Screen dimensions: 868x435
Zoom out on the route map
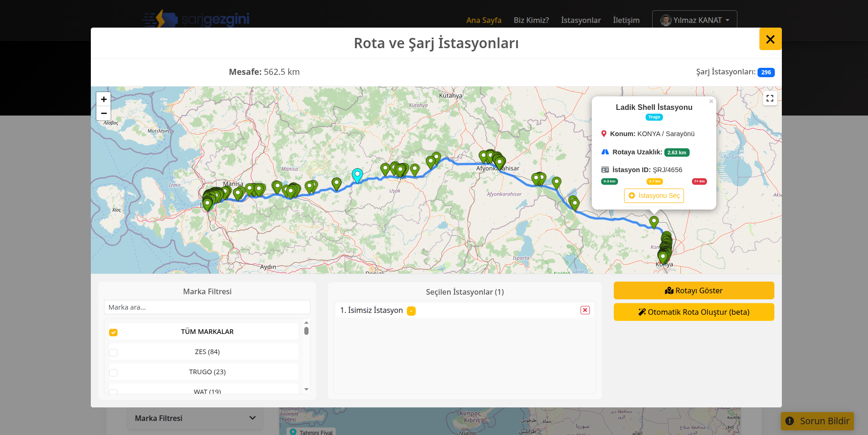(x=103, y=113)
